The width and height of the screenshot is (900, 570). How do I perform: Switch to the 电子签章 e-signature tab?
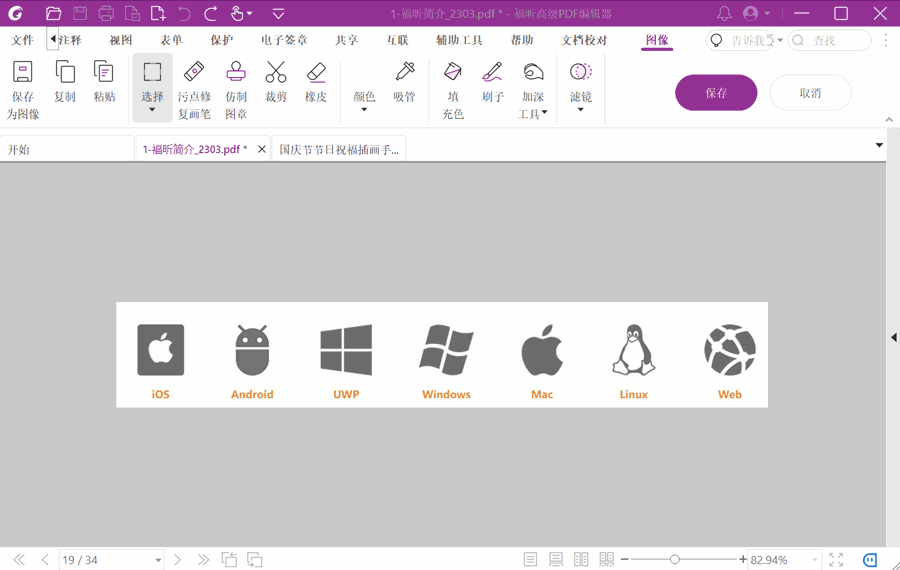coord(284,40)
